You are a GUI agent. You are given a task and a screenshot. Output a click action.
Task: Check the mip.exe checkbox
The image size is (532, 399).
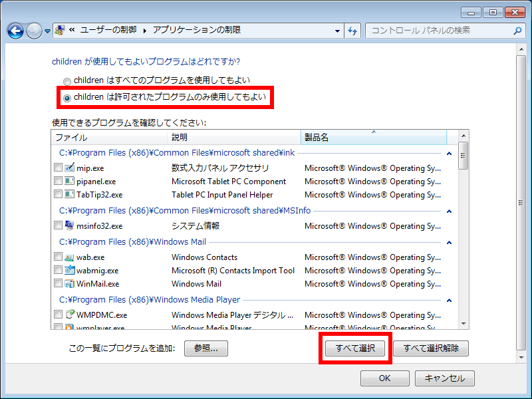58,168
